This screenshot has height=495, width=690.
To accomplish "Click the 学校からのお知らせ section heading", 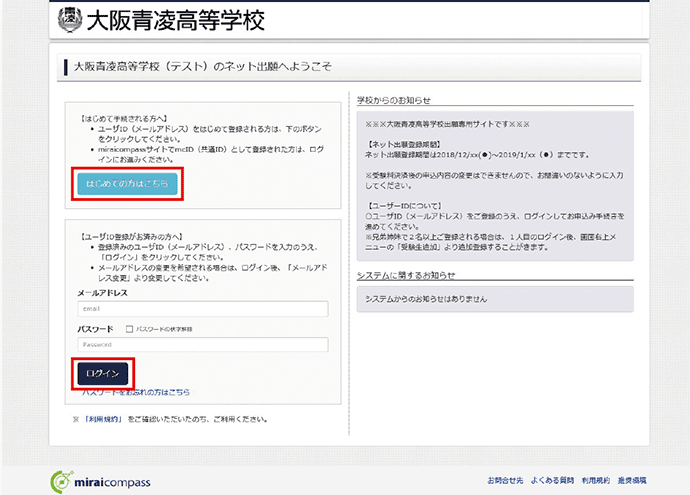I will click(393, 100).
